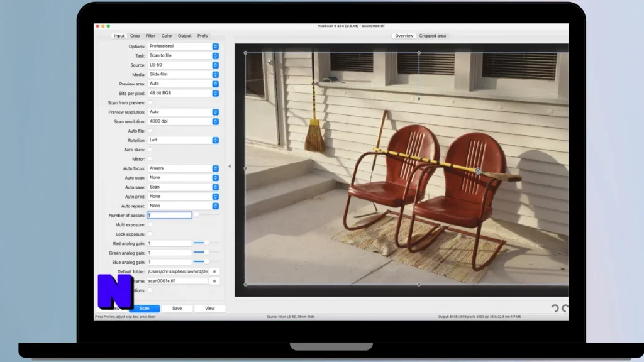Change the Media dropdown from Slide film
Viewport: 644px width, 362px height.
click(x=183, y=74)
